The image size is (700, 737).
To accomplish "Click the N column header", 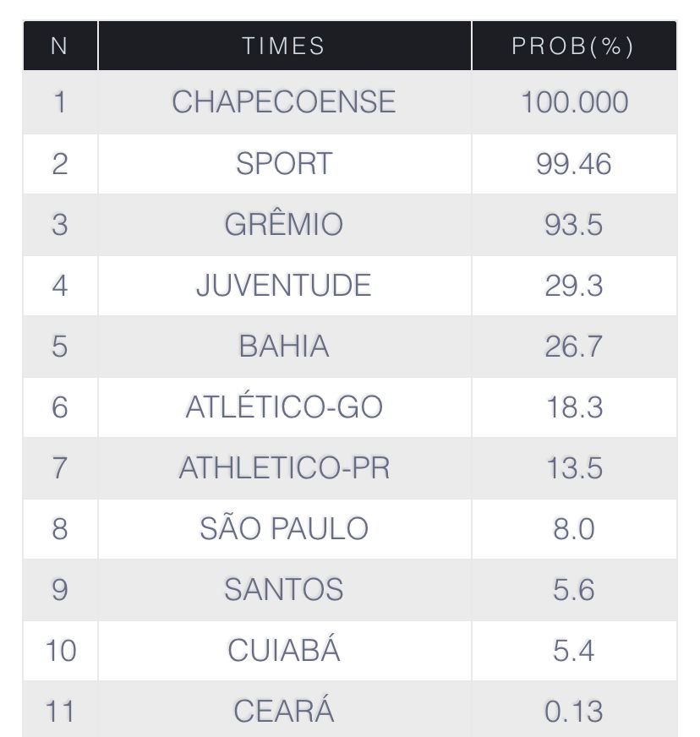I will 59,46.
